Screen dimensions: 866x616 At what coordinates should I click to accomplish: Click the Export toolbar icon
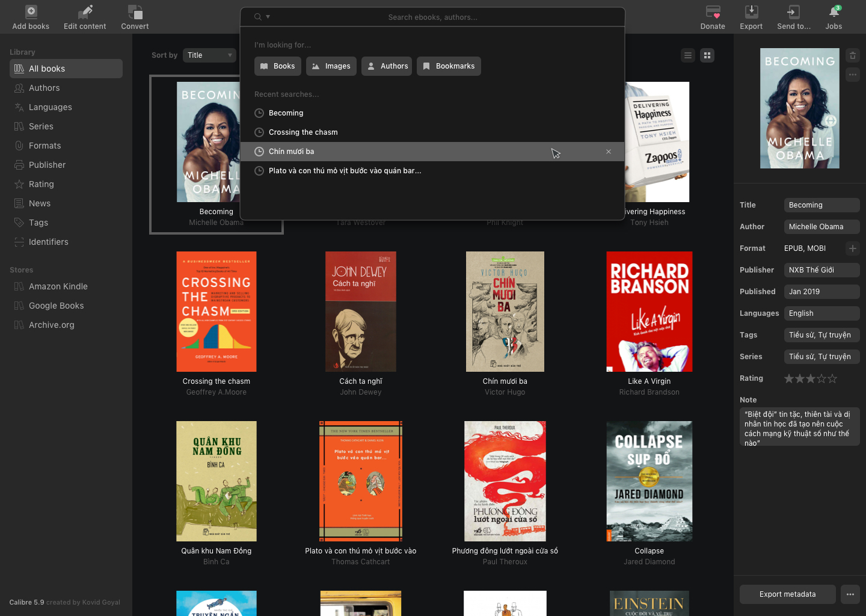coord(751,17)
